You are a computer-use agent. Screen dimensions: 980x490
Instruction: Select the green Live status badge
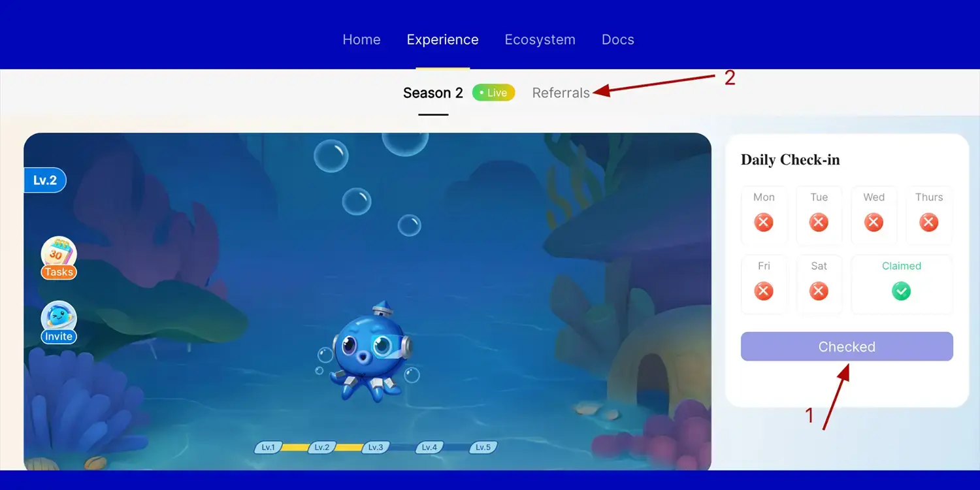tap(494, 93)
